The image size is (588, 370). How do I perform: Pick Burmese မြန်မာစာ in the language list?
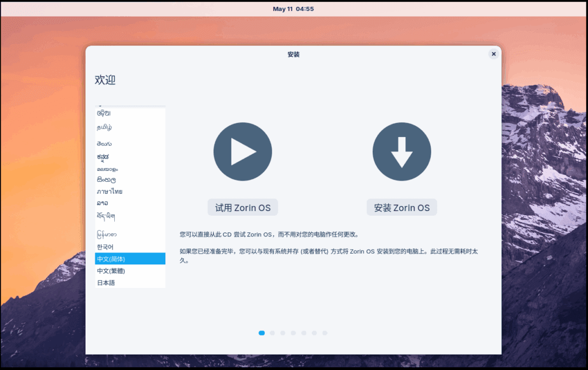tap(107, 234)
